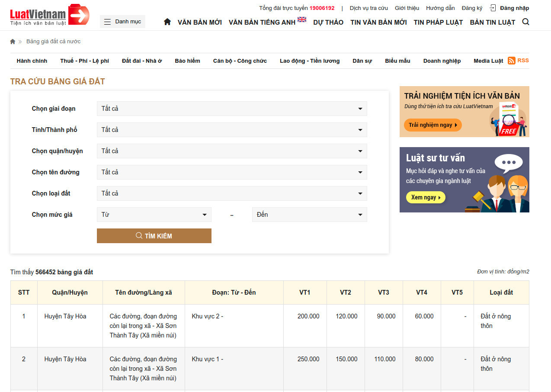Select the Biểu mẫu category tab

pyautogui.click(x=397, y=61)
